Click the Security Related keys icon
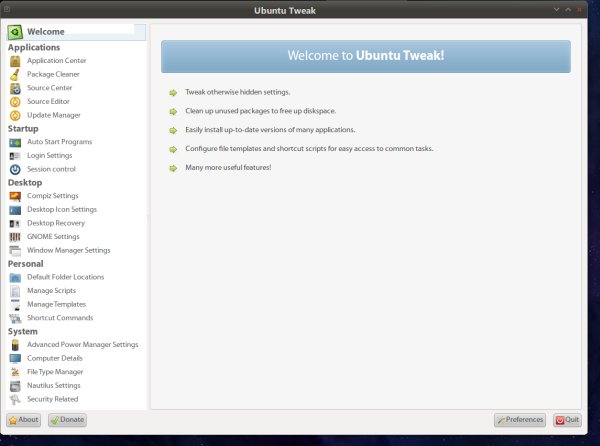 (x=15, y=400)
